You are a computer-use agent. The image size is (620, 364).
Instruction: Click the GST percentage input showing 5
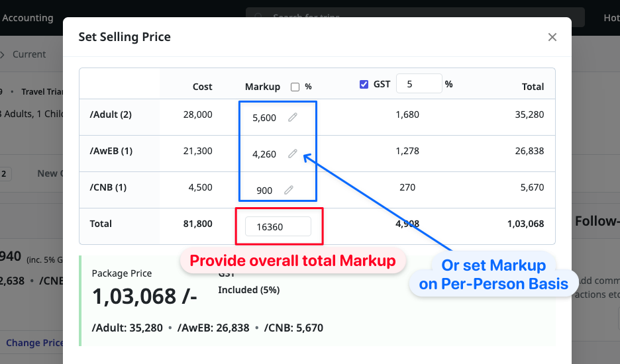[x=418, y=84]
